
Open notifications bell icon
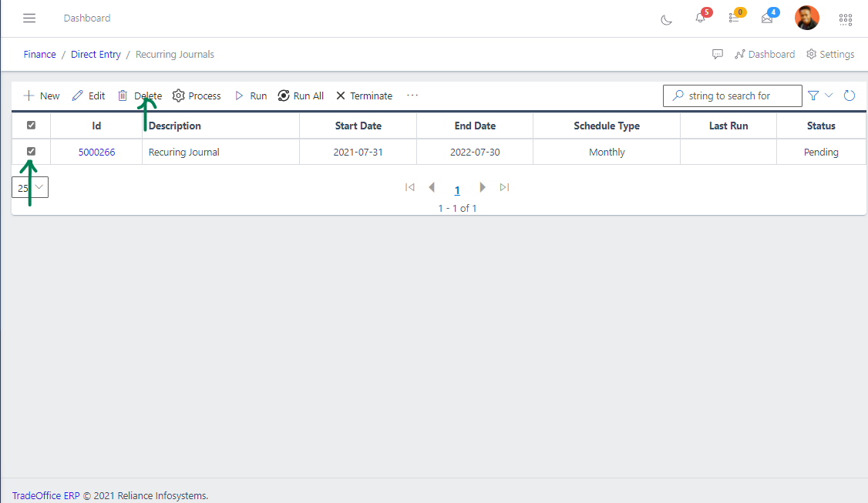[700, 18]
